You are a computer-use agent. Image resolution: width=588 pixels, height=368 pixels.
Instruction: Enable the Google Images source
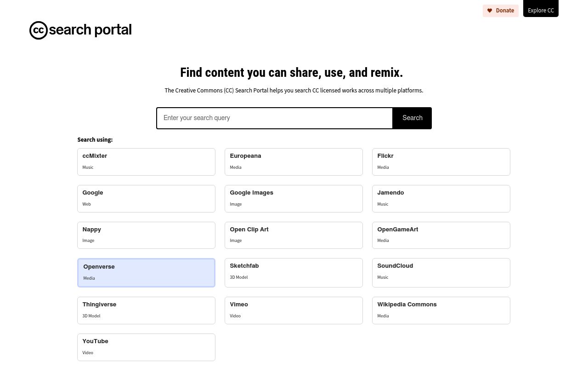[x=294, y=198]
